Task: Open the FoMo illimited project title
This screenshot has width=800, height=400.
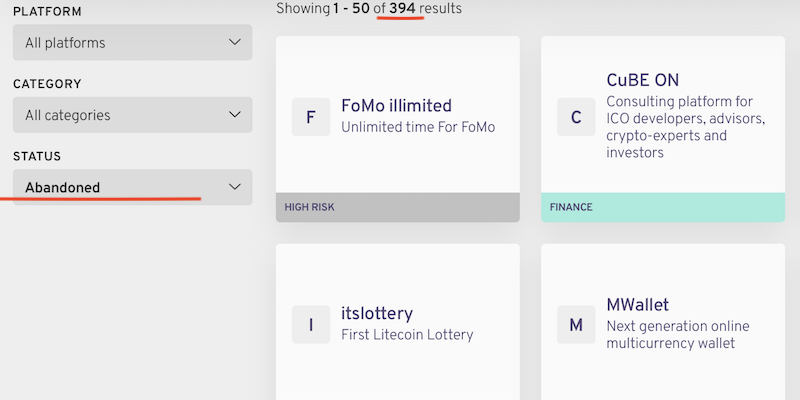Action: [396, 106]
